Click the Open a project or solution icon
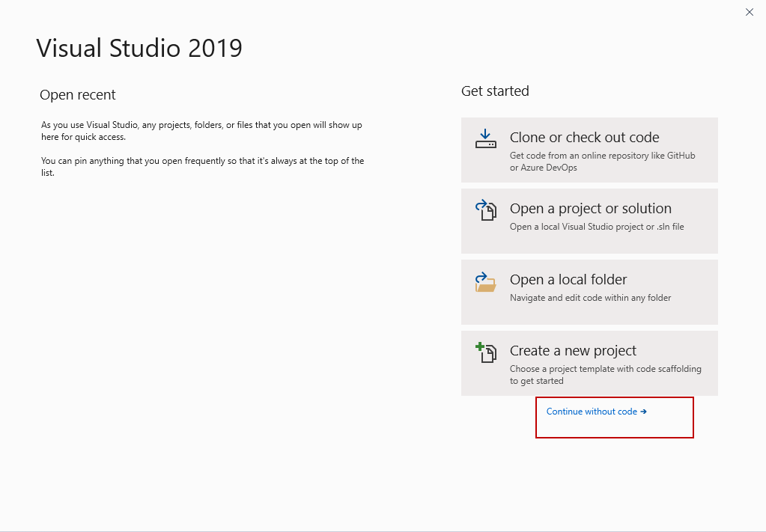The width and height of the screenshot is (766, 532). (485, 210)
